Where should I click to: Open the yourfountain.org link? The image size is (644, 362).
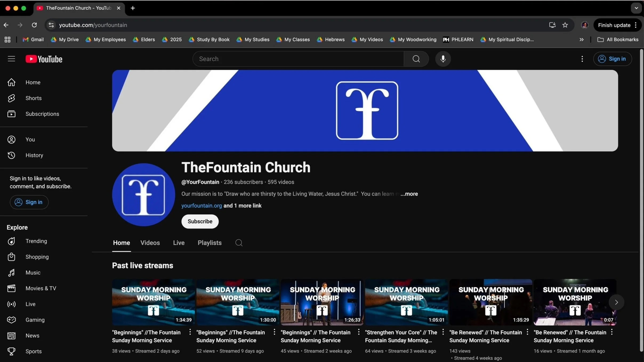coord(202,206)
